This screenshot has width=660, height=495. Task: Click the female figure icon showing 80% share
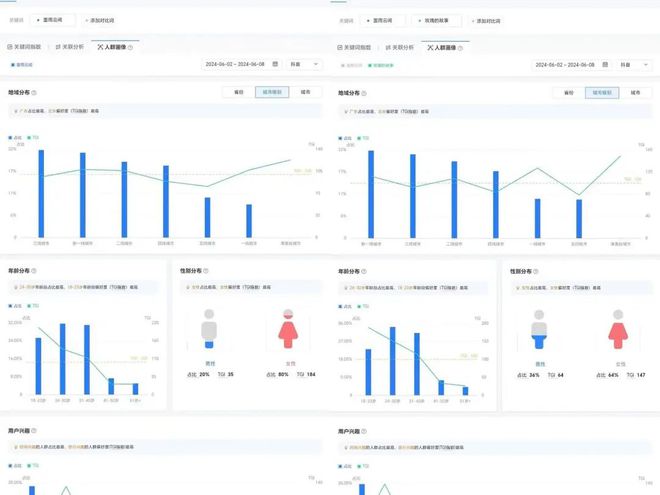[x=288, y=329]
